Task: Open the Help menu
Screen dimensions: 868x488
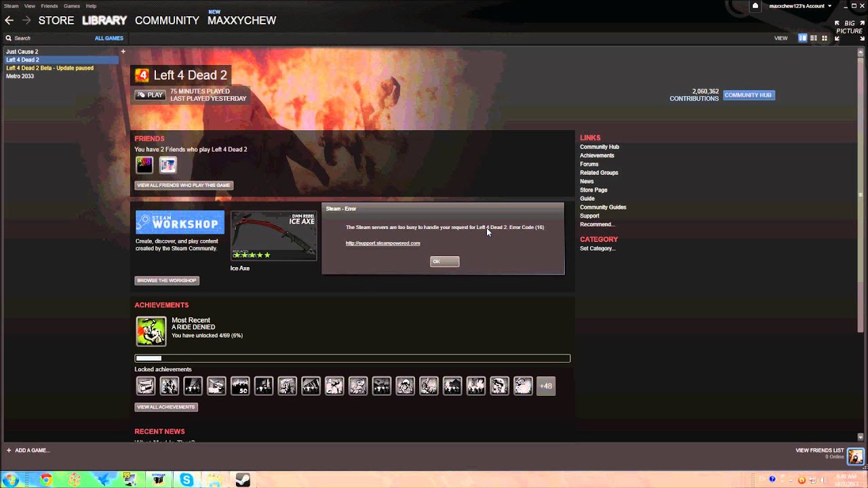Action: coord(91,6)
